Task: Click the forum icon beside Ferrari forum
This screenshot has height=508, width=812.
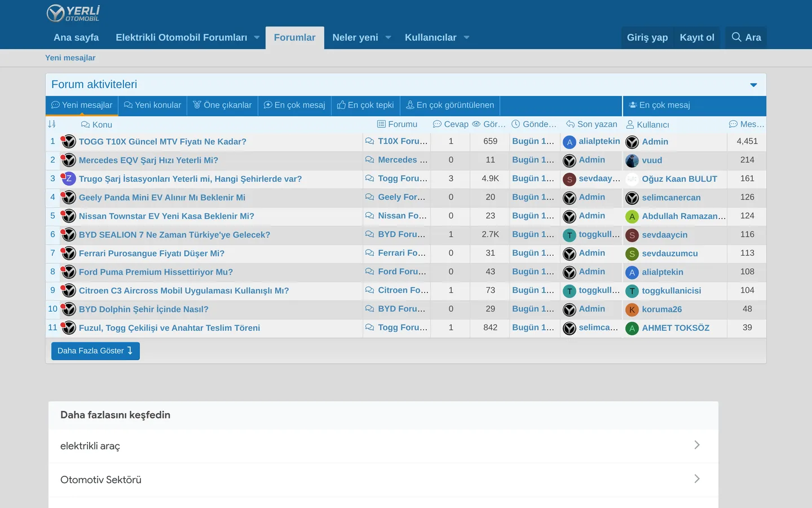Action: (x=369, y=253)
